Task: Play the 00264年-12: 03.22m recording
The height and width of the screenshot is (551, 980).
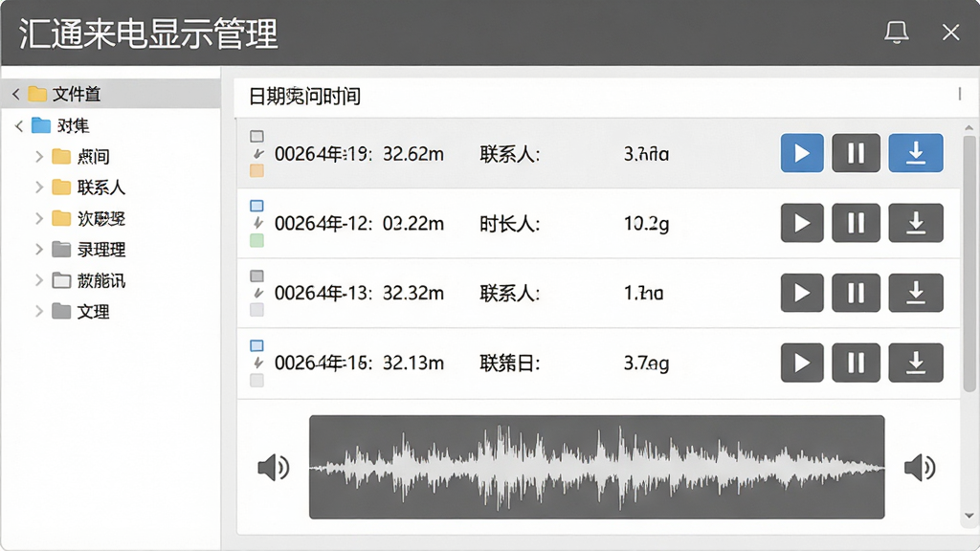Action: pyautogui.click(x=802, y=223)
